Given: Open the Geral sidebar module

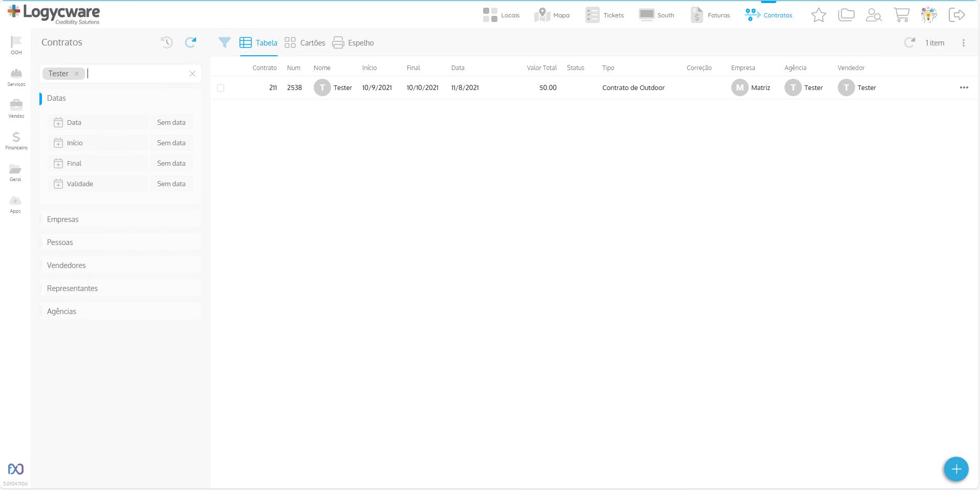Looking at the screenshot, I should tap(16, 172).
